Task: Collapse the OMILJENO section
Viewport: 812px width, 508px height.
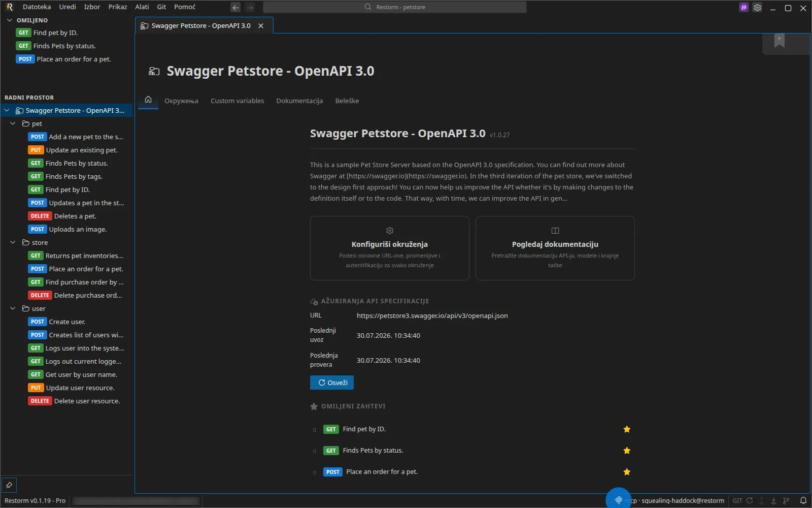Action: pyautogui.click(x=9, y=20)
